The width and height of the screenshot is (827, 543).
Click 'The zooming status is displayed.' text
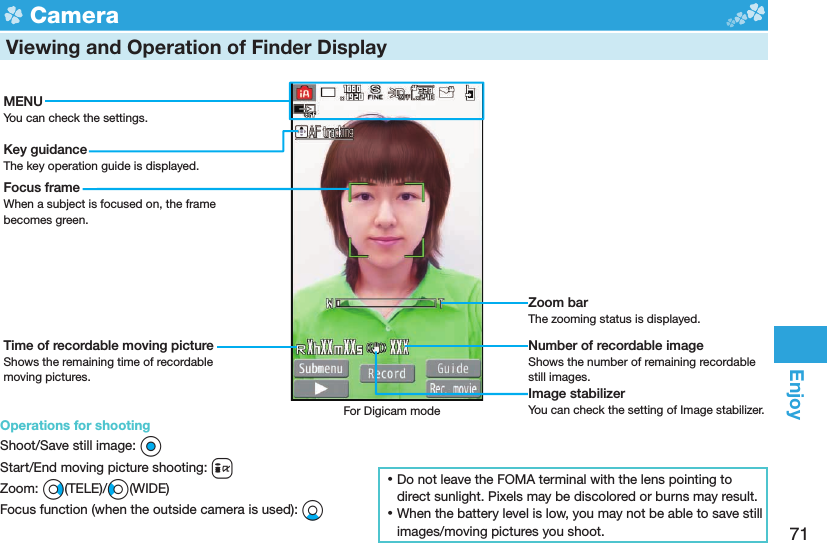click(614, 319)
